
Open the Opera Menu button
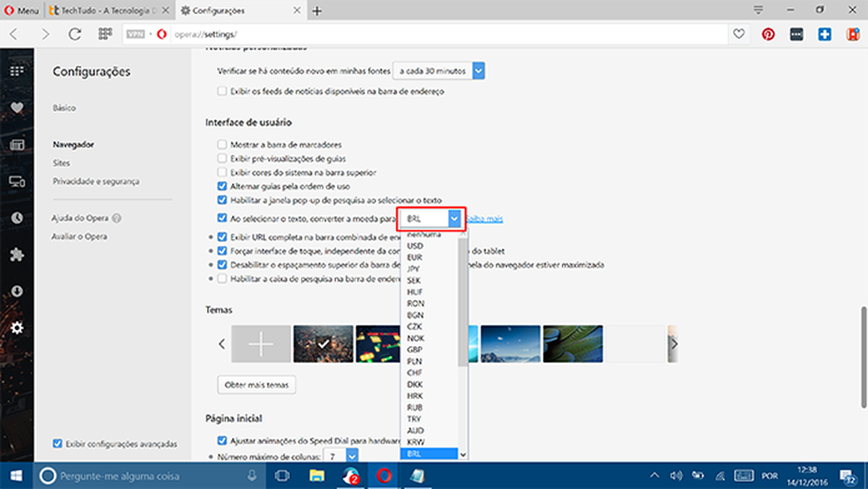pos(22,11)
